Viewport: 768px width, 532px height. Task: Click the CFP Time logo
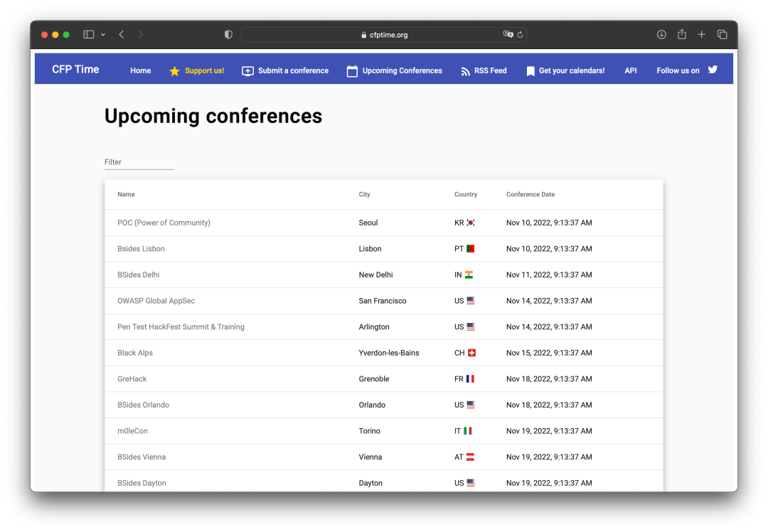pos(75,70)
